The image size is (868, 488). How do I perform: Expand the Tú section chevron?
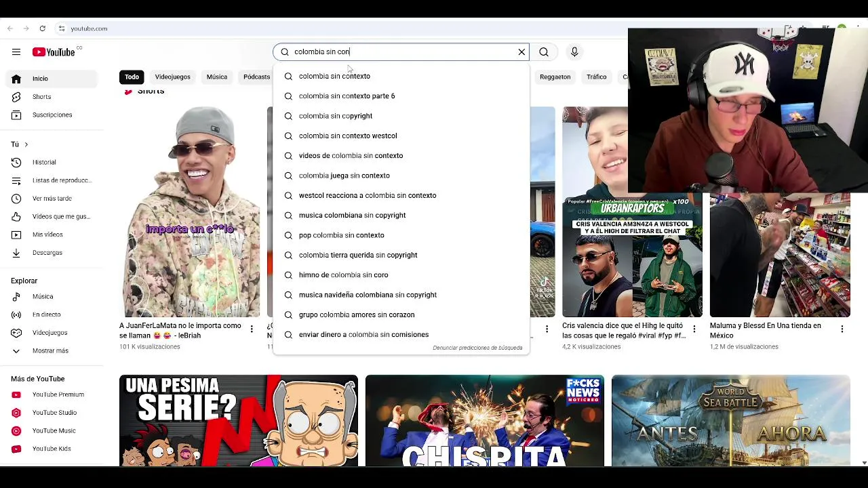[x=26, y=144]
